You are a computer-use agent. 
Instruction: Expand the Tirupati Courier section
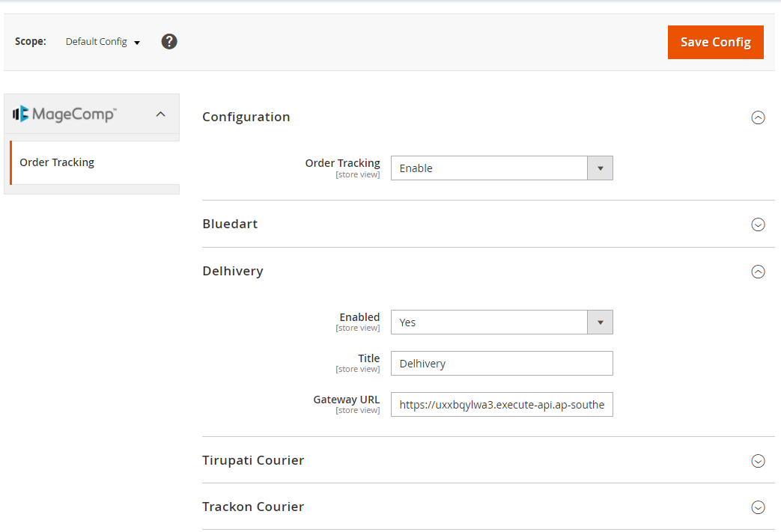pyautogui.click(x=758, y=461)
